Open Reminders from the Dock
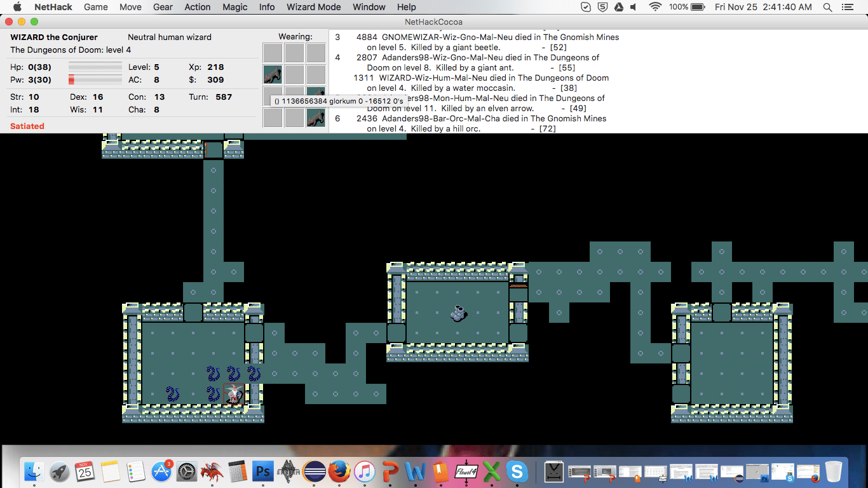This screenshot has height=488, width=868. pos(136,471)
